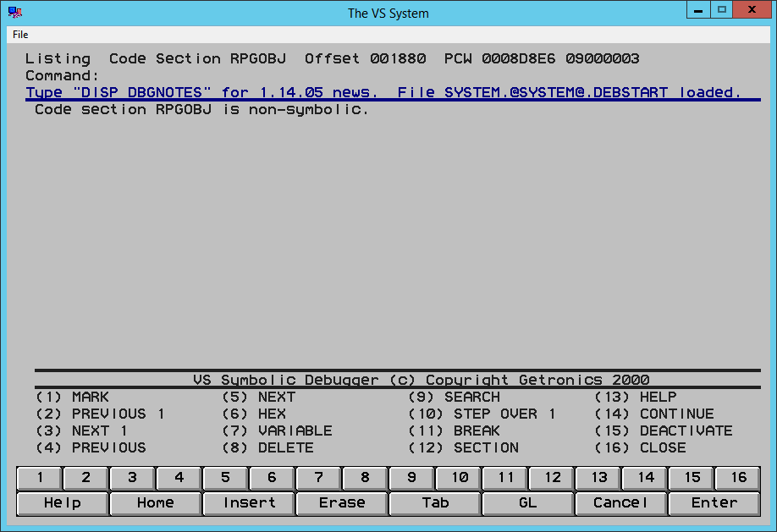Viewport: 777px width, 532px height.
Task: Click the "(16) CLOSE" menu text
Action: tap(640, 447)
